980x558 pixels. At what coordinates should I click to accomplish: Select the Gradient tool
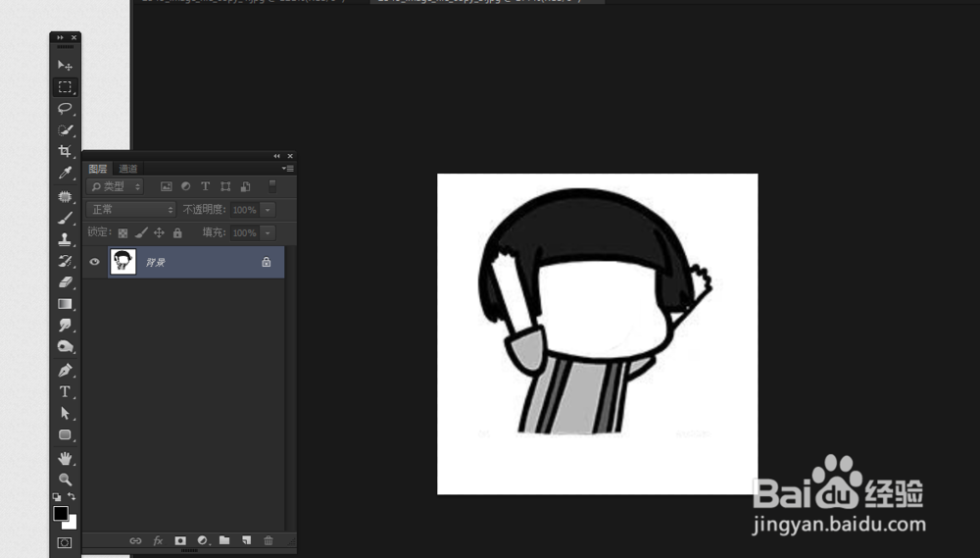pyautogui.click(x=65, y=304)
